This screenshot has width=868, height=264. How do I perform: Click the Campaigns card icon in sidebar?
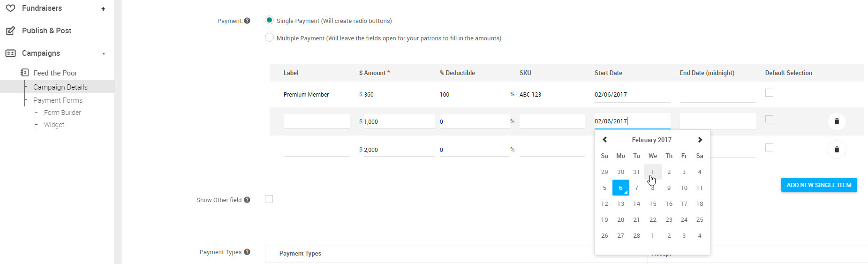click(x=10, y=53)
